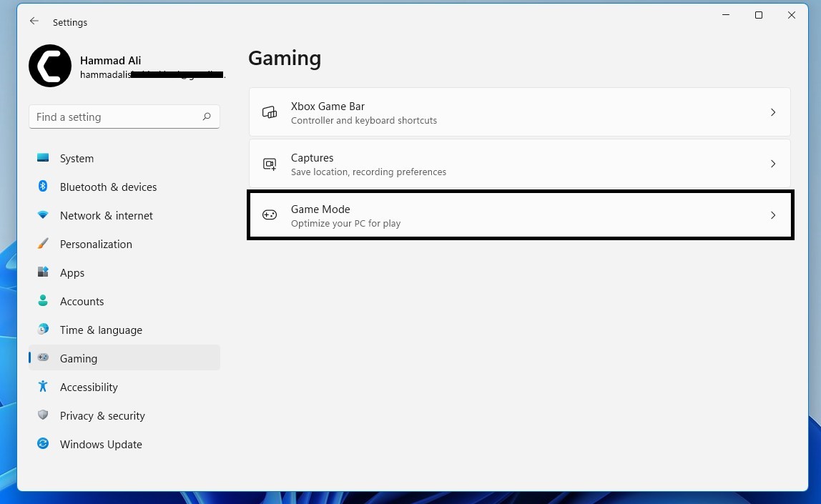The height and width of the screenshot is (504, 821).
Task: Click the Hammad Ali profile picture
Action: (50, 66)
